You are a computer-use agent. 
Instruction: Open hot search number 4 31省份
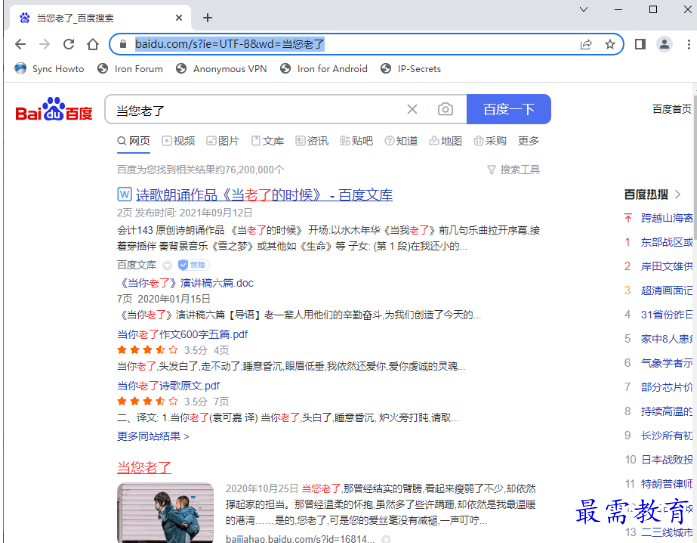(666, 315)
